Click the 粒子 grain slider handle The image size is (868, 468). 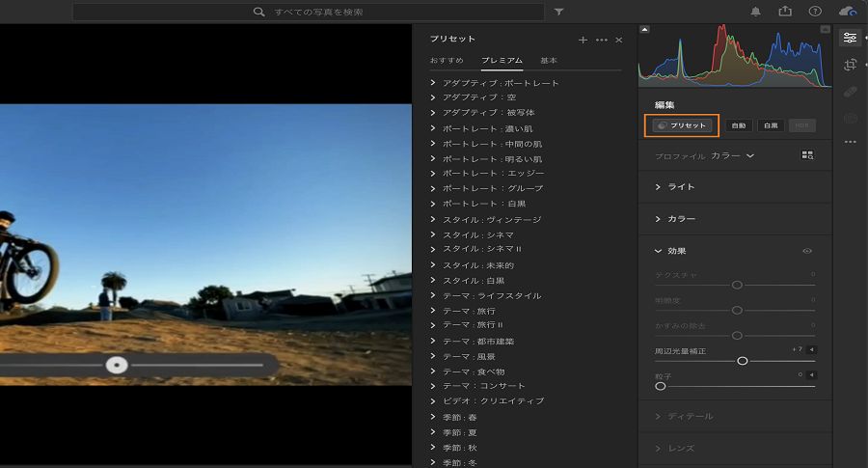coord(661,387)
